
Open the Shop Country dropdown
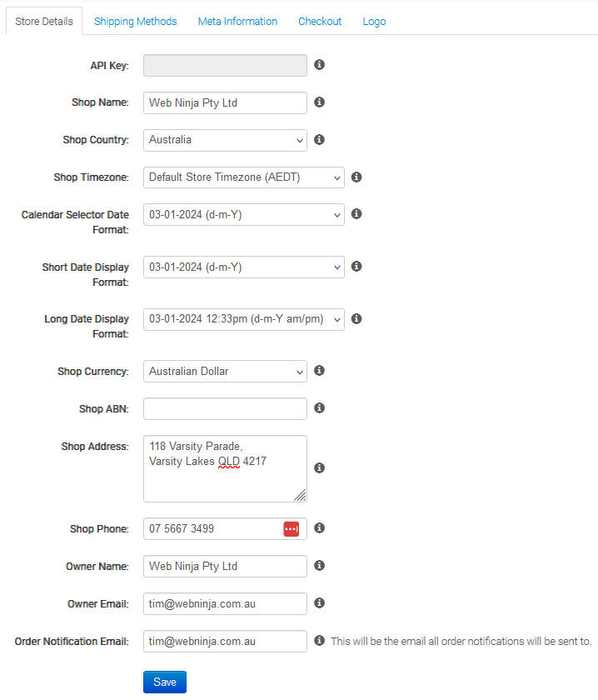pos(225,140)
